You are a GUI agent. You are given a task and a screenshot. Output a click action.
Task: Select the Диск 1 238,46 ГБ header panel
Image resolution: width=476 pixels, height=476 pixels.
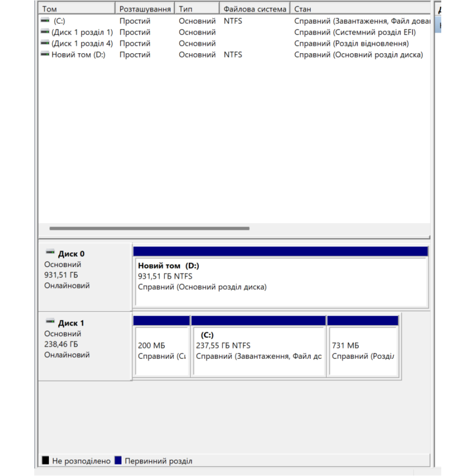coord(85,346)
